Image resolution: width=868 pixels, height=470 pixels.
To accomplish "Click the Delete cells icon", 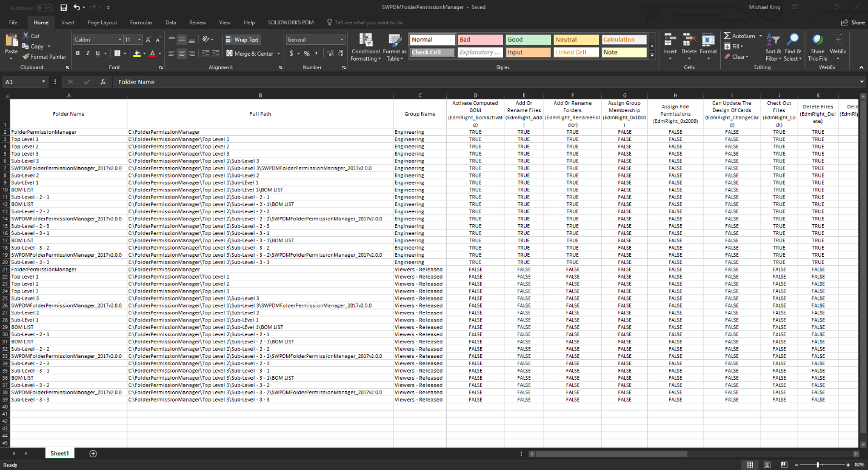I will (x=689, y=40).
